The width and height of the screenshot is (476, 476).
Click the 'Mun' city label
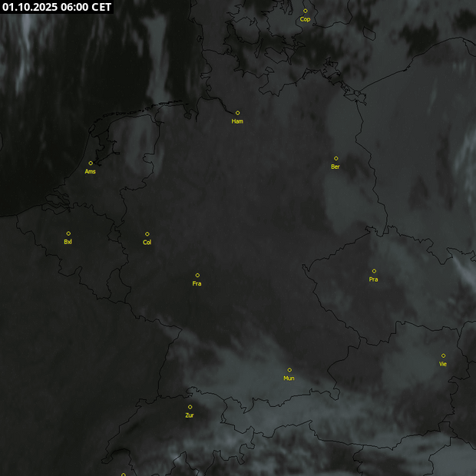(x=289, y=378)
